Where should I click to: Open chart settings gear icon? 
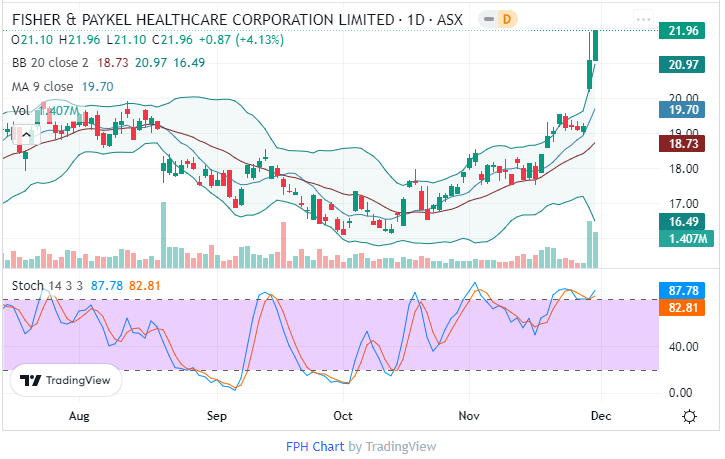coord(689,416)
